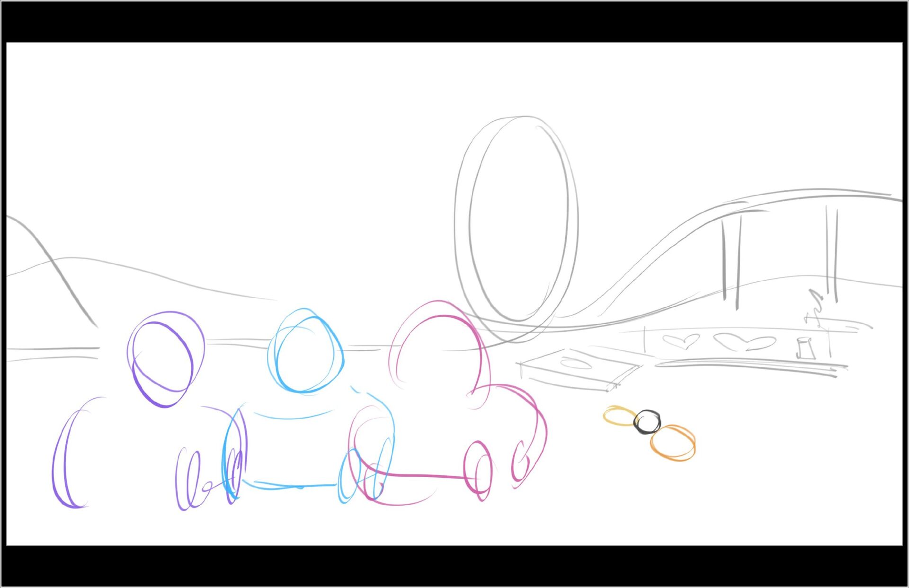The width and height of the screenshot is (909, 588).
Task: Click the right heart on the sketched sign
Action: 745,341
